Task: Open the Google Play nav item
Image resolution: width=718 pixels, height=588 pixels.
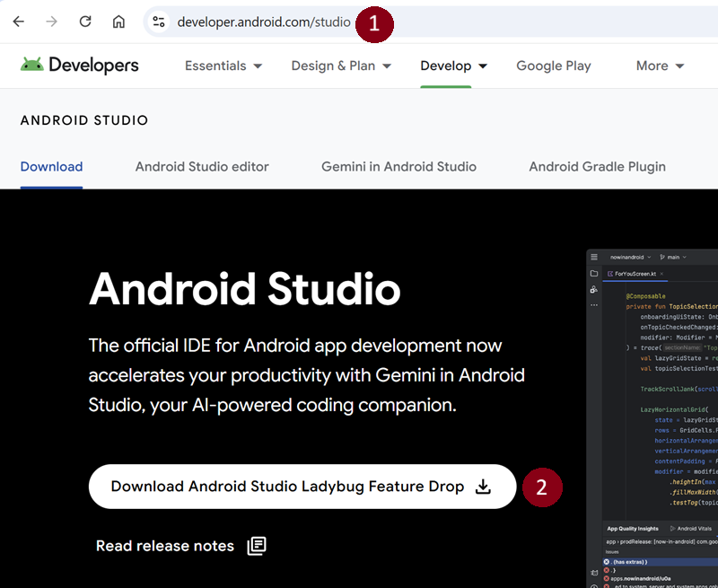Action: pos(554,66)
